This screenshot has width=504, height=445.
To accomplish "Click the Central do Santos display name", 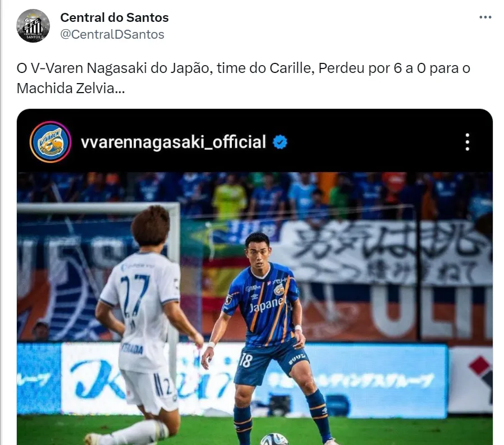I will coord(114,17).
